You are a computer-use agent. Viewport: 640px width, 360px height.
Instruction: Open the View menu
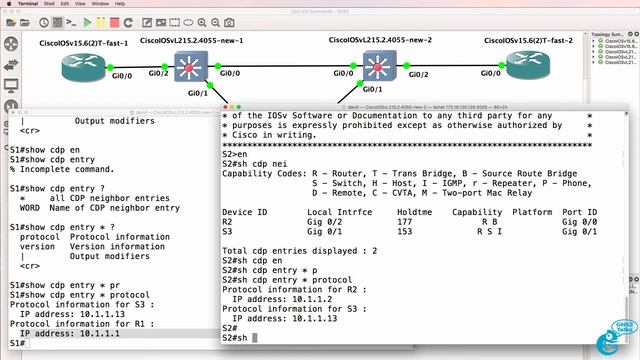coord(80,3)
